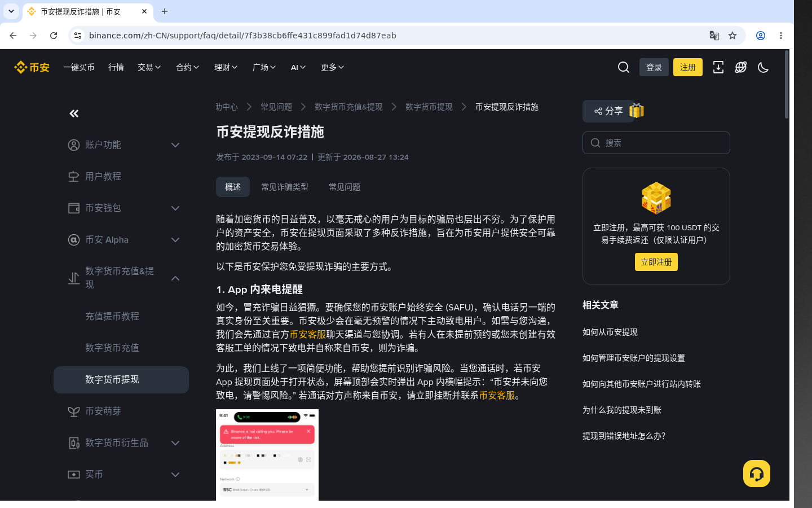812x508 pixels.
Task: Switch to the 常见诈骗类型 tab
Action: [285, 187]
